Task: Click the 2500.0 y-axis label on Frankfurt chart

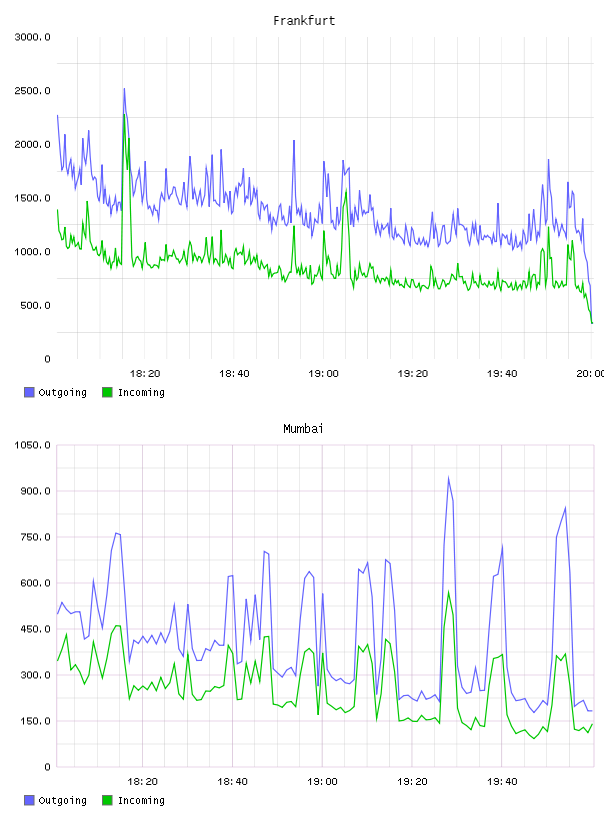Action: coord(32,91)
